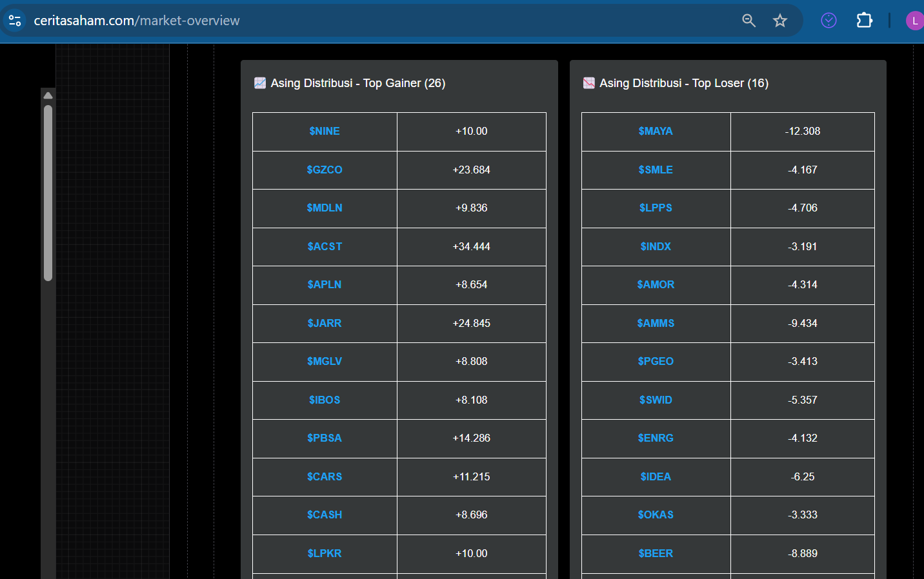This screenshot has width=924, height=579.
Task: Select the -3.413 value for PGEO
Action: pyautogui.click(x=803, y=361)
